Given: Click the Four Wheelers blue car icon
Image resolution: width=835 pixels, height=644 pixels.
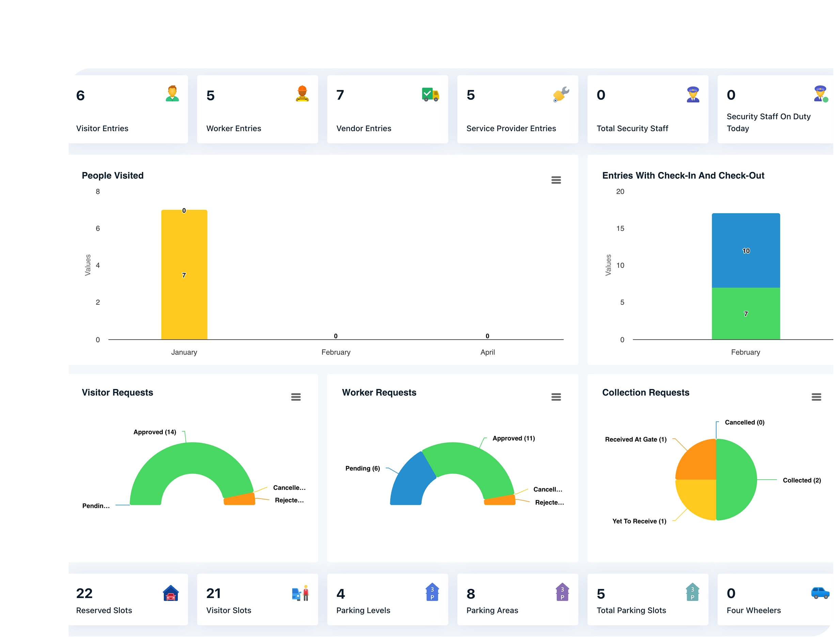Looking at the screenshot, I should click(x=820, y=593).
